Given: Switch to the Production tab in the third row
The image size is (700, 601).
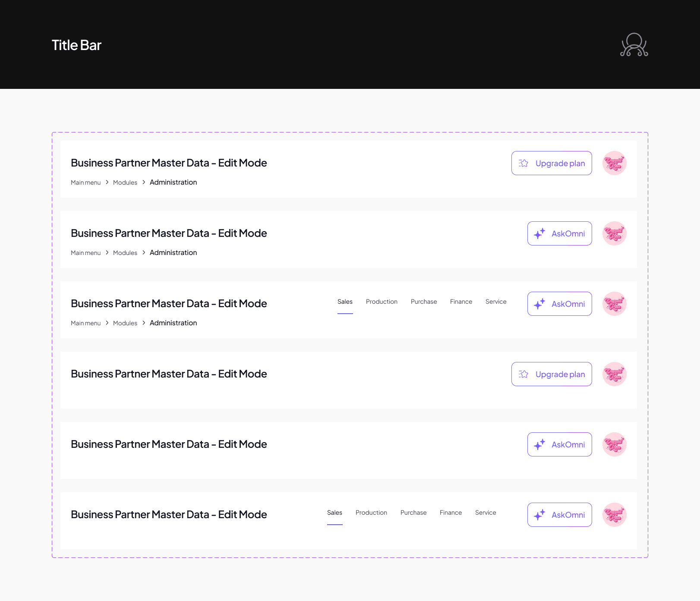Looking at the screenshot, I should 382,302.
